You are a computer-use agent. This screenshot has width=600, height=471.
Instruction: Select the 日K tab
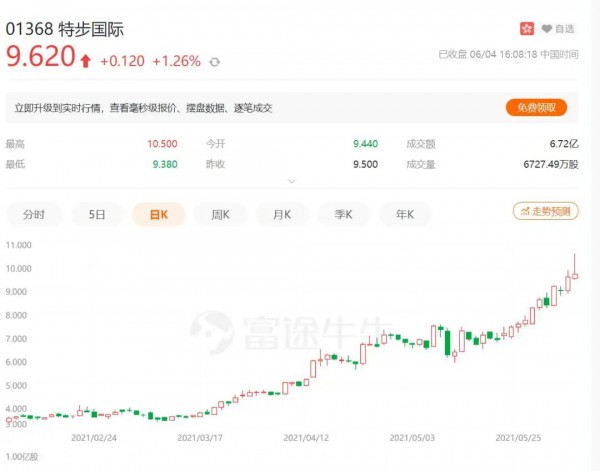pos(159,215)
